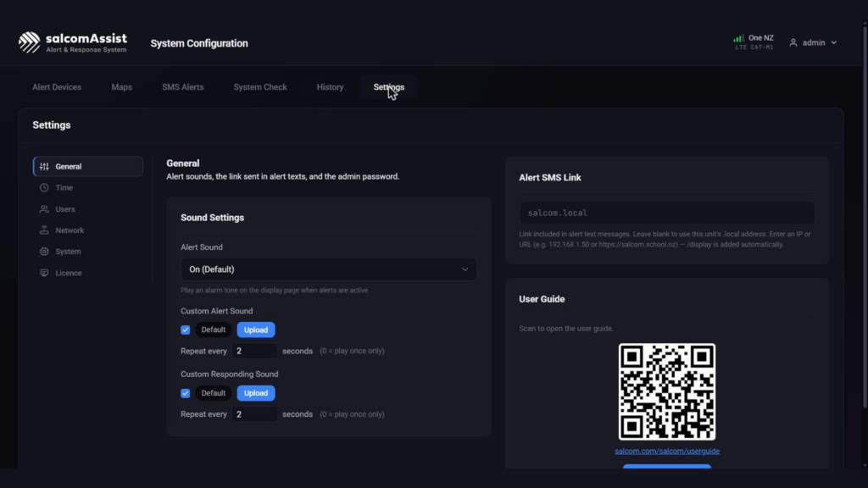The height and width of the screenshot is (488, 868).
Task: Click Default button under Custom Responding Sound
Action: [213, 393]
